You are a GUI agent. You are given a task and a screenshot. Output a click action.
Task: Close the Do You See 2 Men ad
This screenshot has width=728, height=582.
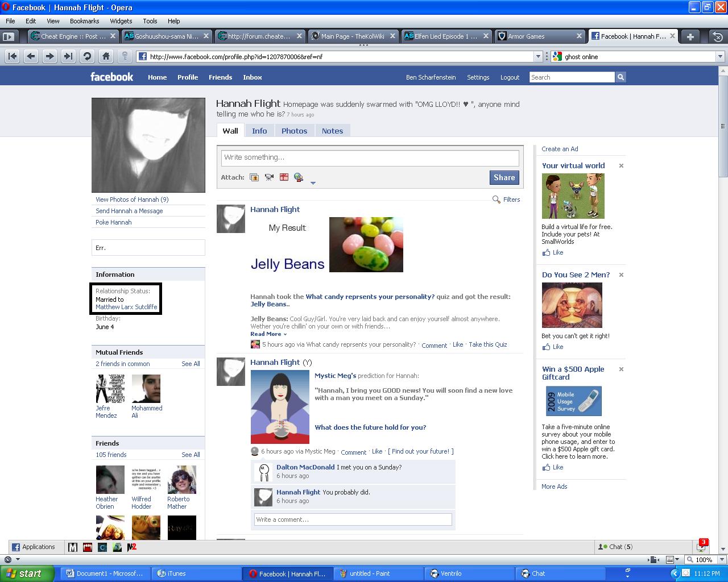621,275
